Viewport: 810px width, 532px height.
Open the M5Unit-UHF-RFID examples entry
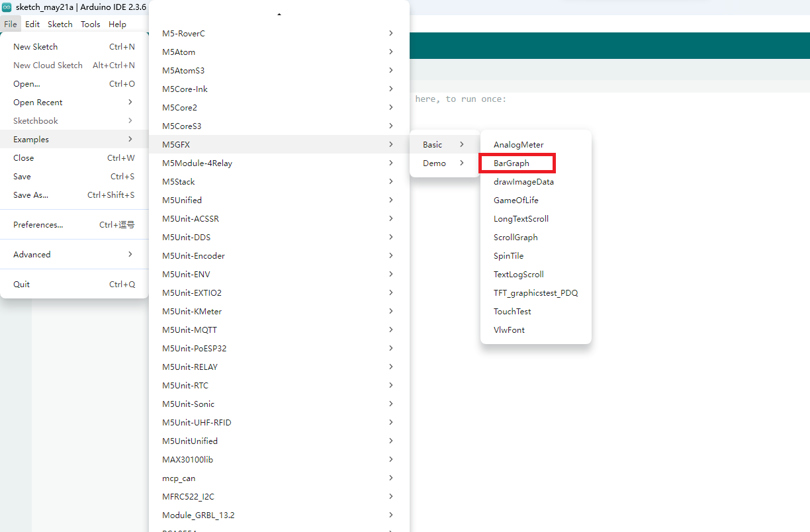point(279,423)
